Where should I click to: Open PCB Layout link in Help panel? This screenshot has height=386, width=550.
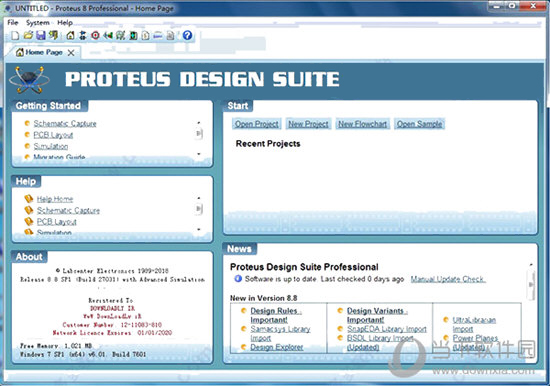[57, 222]
